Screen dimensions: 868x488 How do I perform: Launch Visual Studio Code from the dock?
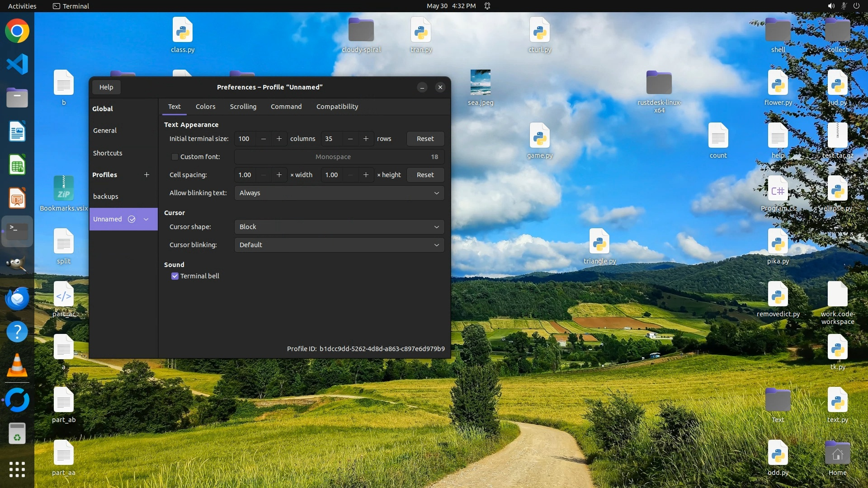pos(17,64)
